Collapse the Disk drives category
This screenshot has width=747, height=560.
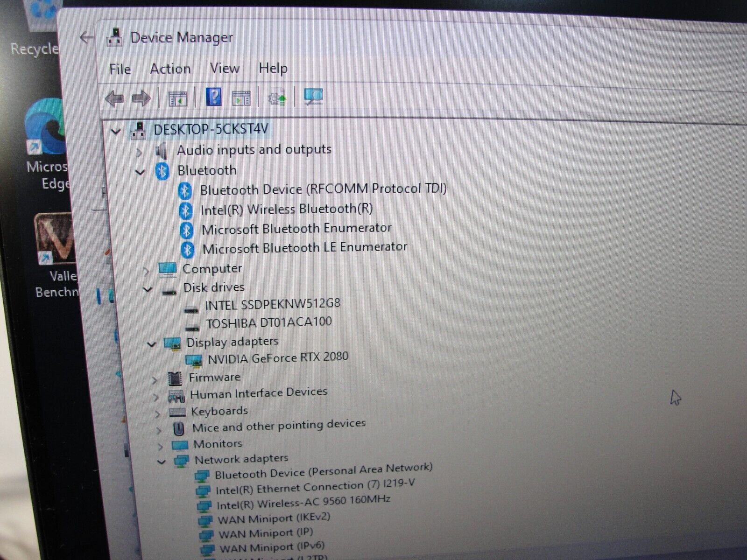[148, 290]
